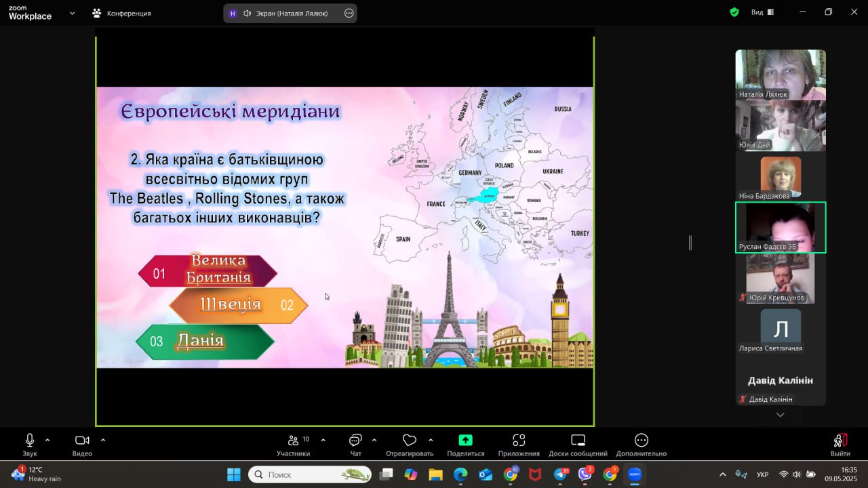
Task: Open reactions with Отреагировать heart icon
Action: (x=409, y=445)
